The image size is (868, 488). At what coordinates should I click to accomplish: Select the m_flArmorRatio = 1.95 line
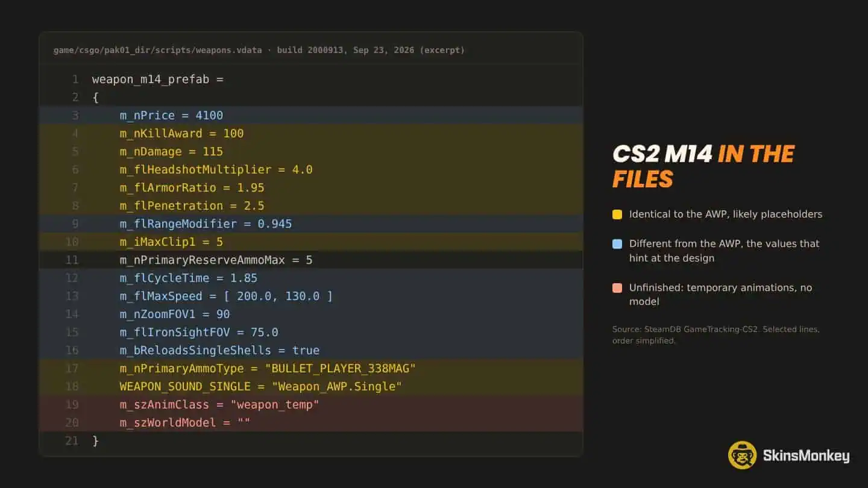coord(311,188)
